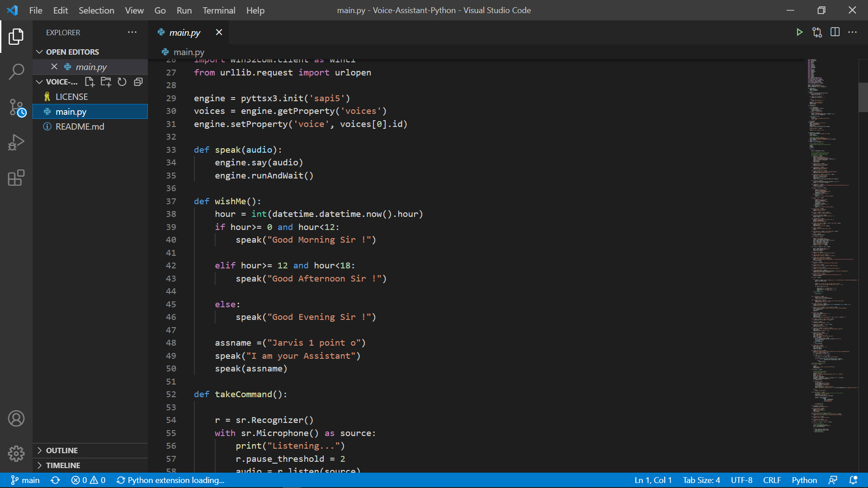Open the Go menu
This screenshot has width=868, height=488.
coord(160,10)
